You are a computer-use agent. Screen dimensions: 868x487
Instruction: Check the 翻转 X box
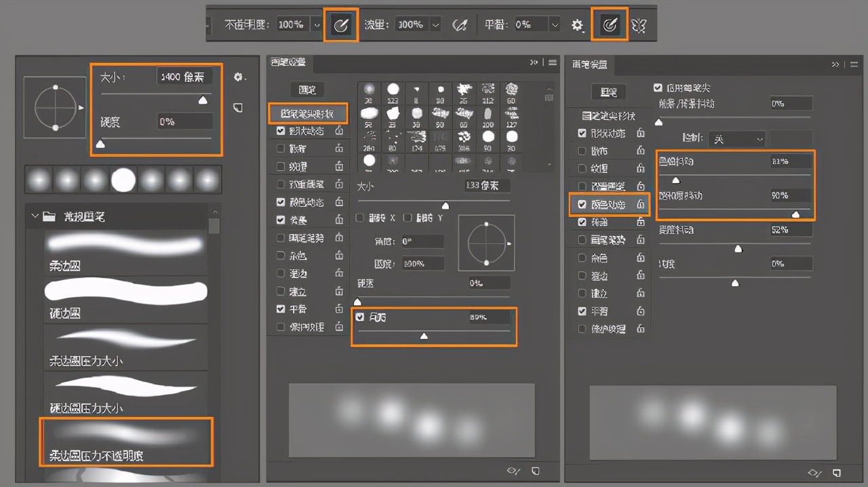[x=360, y=218]
